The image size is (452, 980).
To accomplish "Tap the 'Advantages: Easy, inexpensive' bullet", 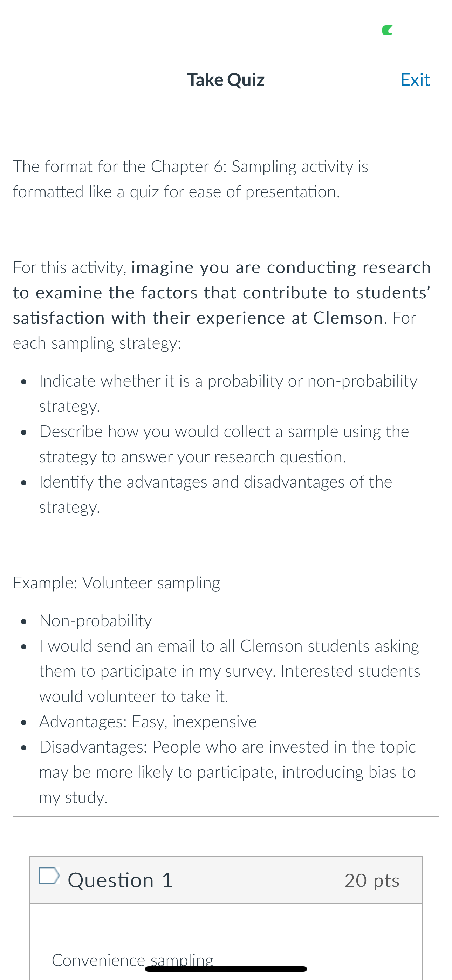I will click(148, 722).
